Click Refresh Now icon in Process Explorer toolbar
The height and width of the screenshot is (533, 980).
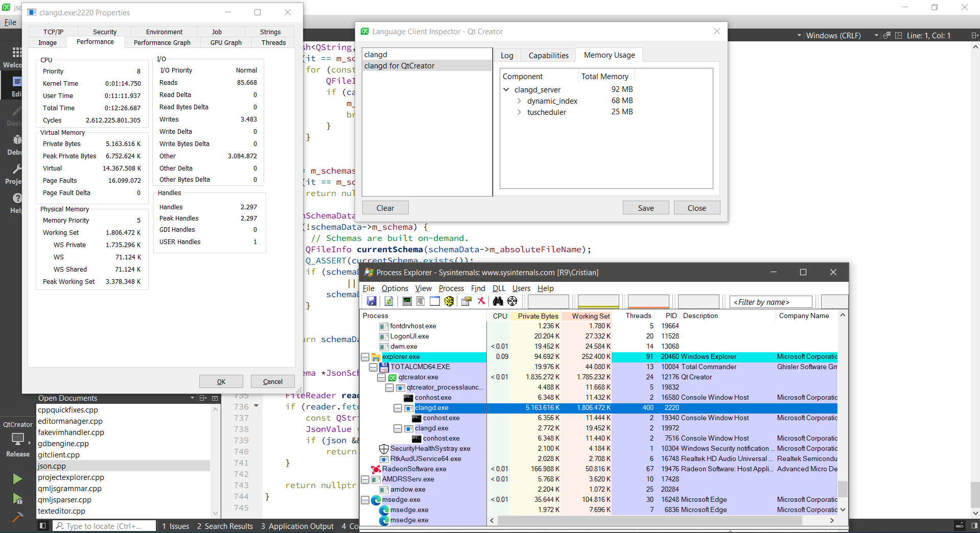point(389,301)
